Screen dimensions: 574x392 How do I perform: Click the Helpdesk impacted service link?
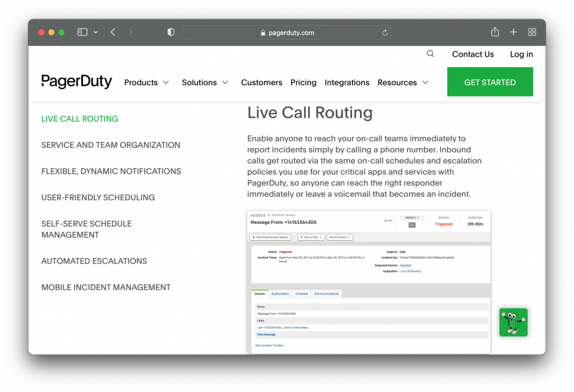point(405,265)
